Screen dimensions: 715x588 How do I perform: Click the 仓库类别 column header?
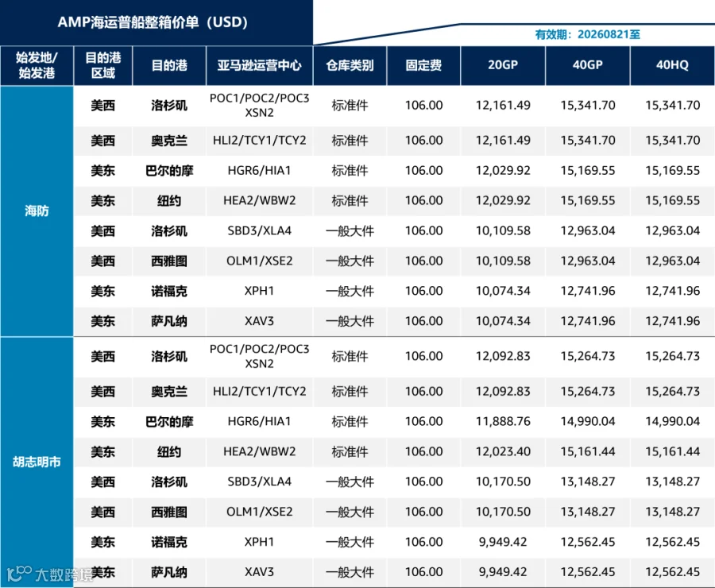pos(350,65)
